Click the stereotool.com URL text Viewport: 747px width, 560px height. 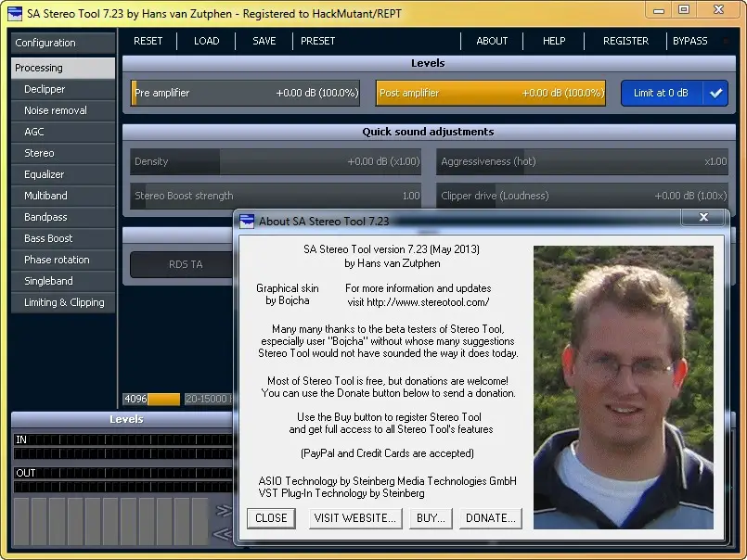click(x=428, y=302)
